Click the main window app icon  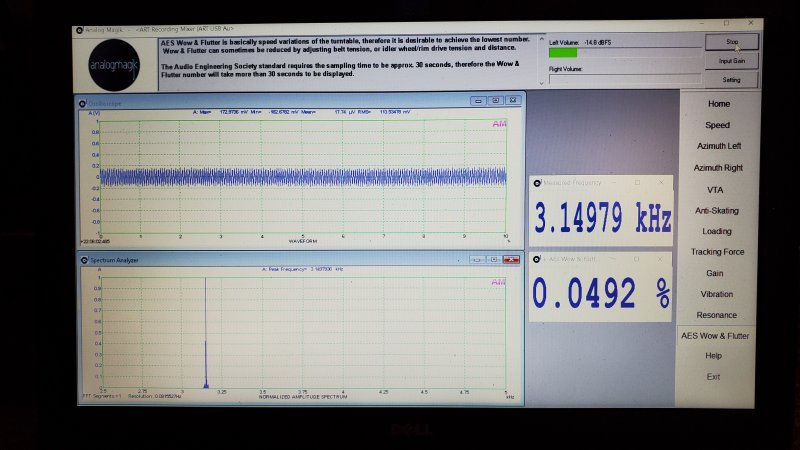pos(79,30)
